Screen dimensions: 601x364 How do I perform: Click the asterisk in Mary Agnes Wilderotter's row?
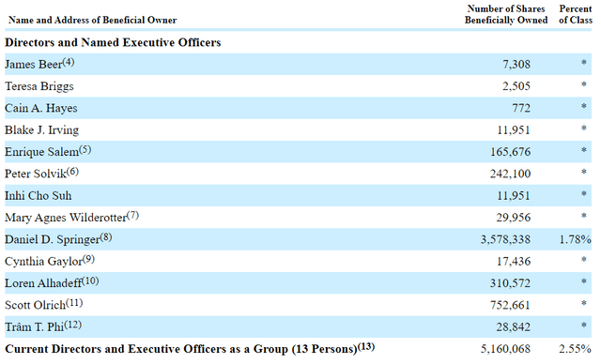(x=584, y=216)
